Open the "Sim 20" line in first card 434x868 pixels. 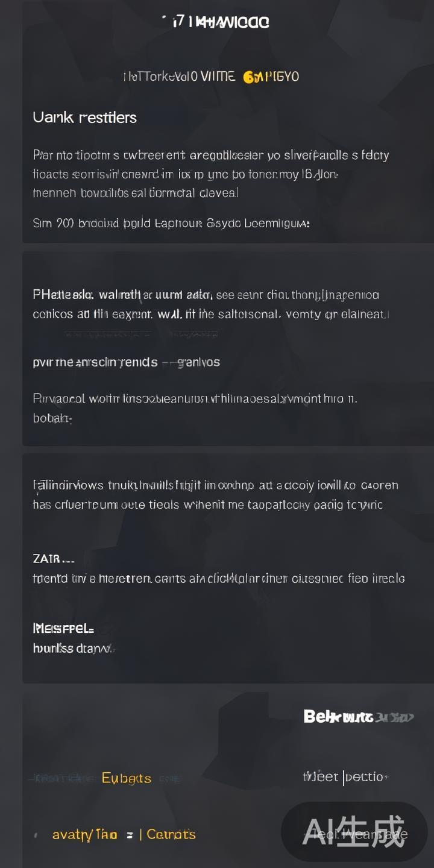coord(171,223)
